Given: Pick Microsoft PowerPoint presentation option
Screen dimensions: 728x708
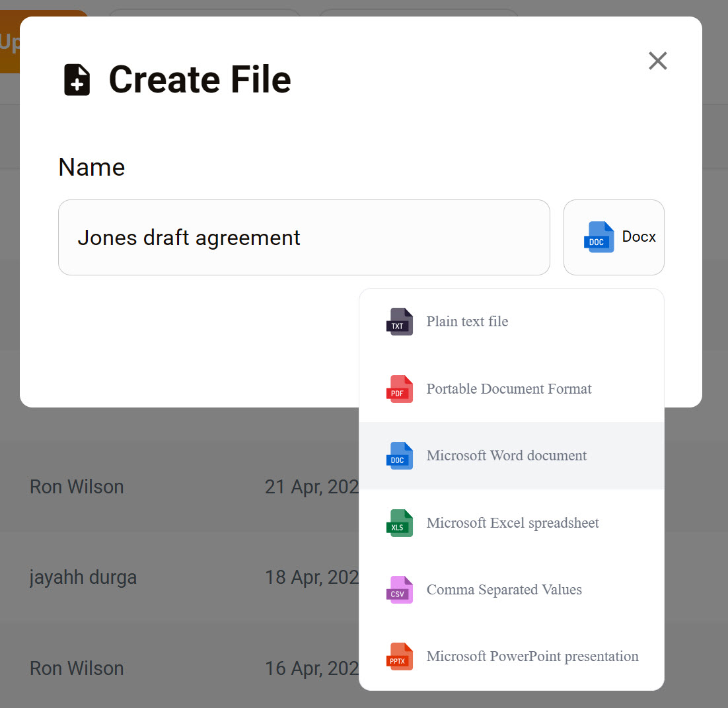Looking at the screenshot, I should tap(511, 656).
